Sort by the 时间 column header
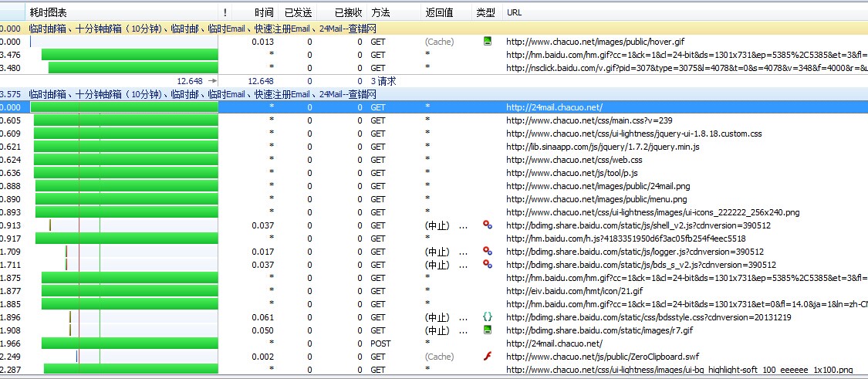868x379 pixels. [263, 13]
